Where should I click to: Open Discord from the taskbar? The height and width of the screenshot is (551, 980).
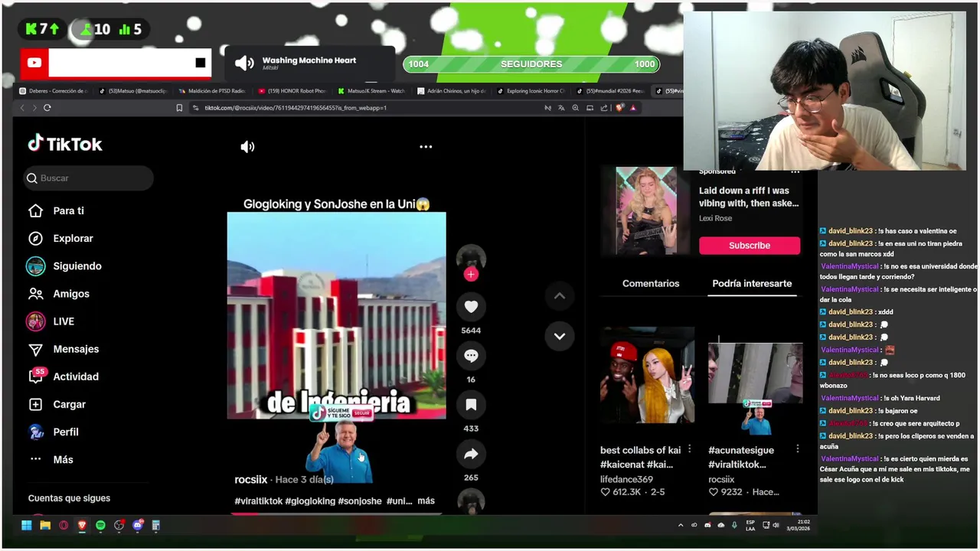coord(137,525)
